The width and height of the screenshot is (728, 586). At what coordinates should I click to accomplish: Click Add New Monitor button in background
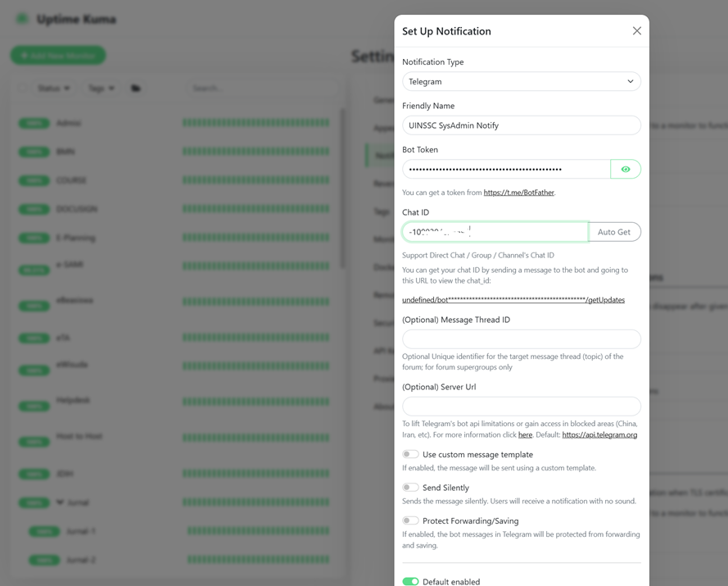58,55
